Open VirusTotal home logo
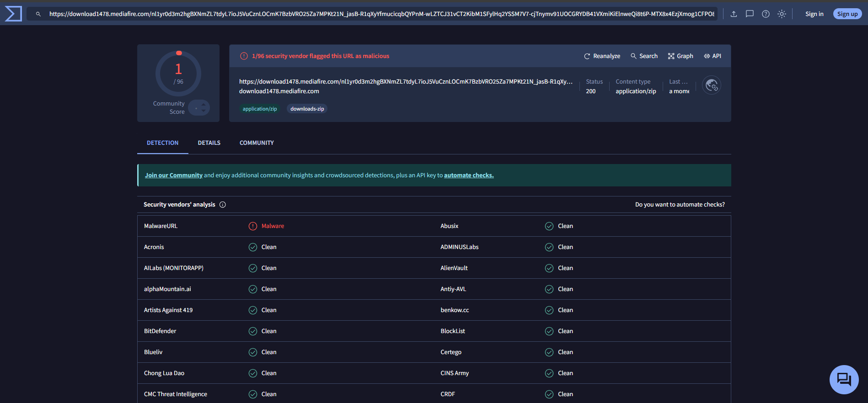This screenshot has width=868, height=403. pyautogui.click(x=13, y=14)
